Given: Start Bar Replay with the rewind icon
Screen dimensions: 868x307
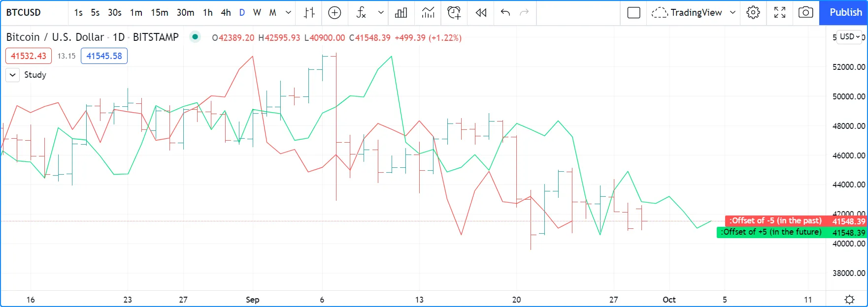Looking at the screenshot, I should [x=481, y=13].
